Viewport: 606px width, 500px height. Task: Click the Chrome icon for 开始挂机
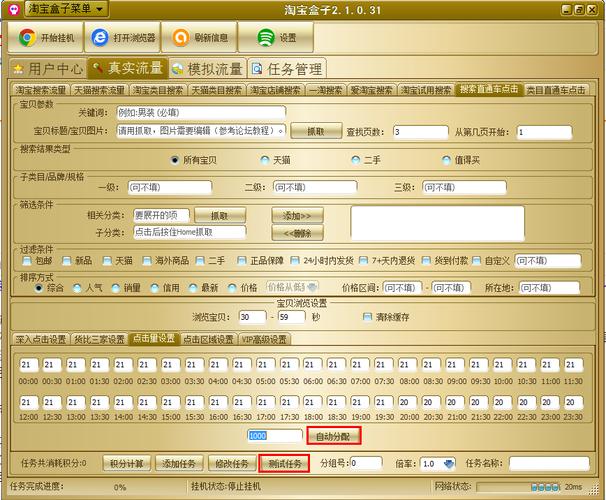pos(27,37)
